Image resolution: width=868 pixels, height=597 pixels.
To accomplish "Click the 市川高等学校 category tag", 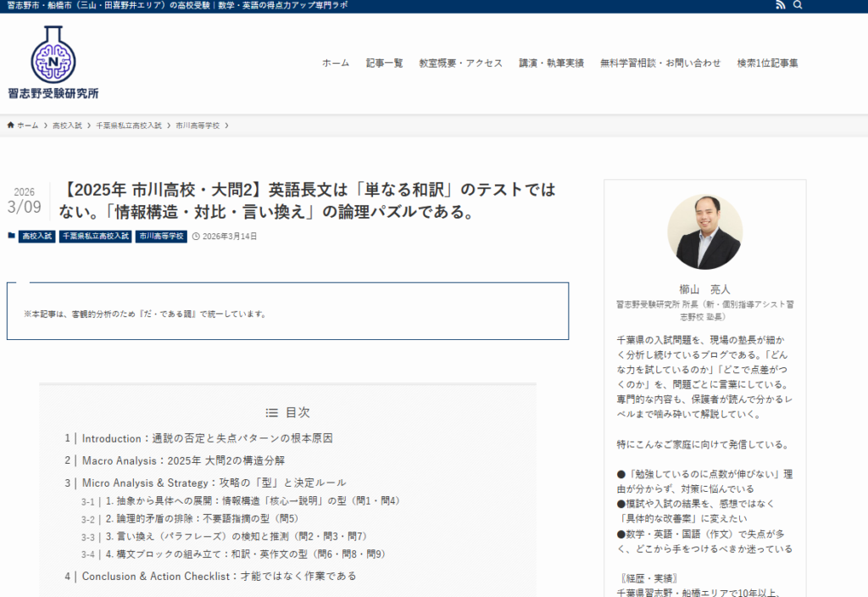I will click(x=161, y=237).
